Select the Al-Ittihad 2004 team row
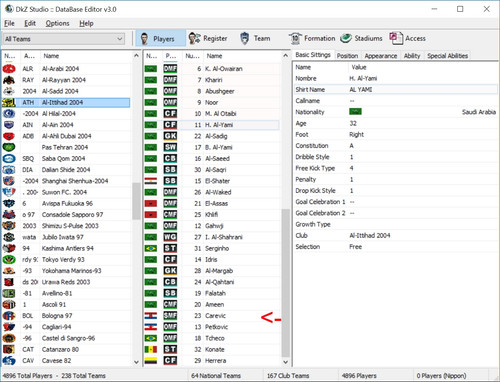Viewport: 500px width, 382px height. click(66, 102)
